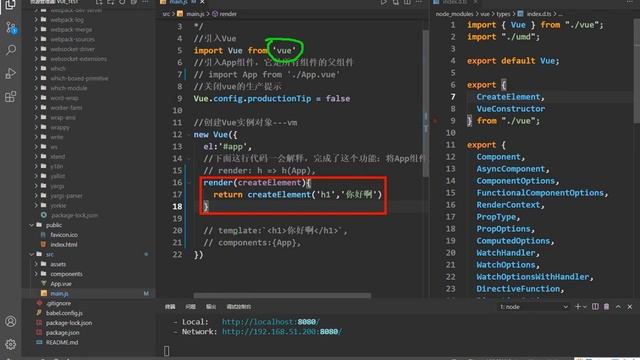Kill the terminal with trash icon
Viewport: 640px width, 360px height.
tap(607, 307)
